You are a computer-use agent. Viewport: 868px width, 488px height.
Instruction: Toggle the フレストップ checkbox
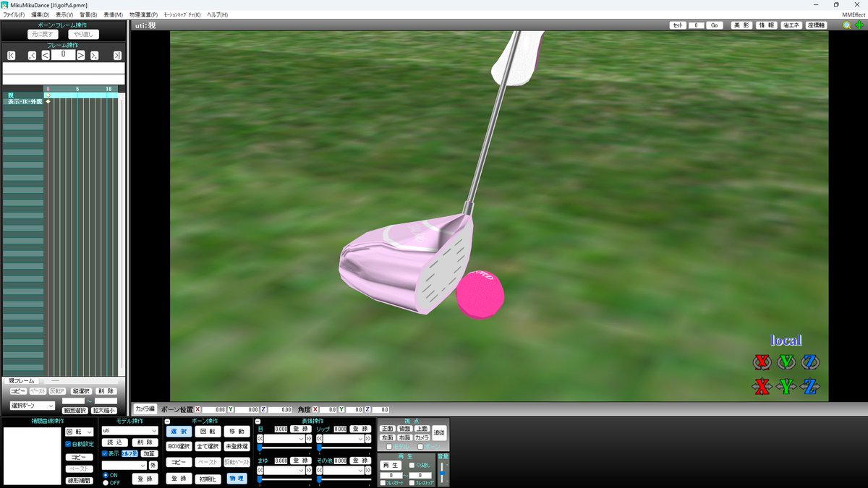(x=412, y=483)
